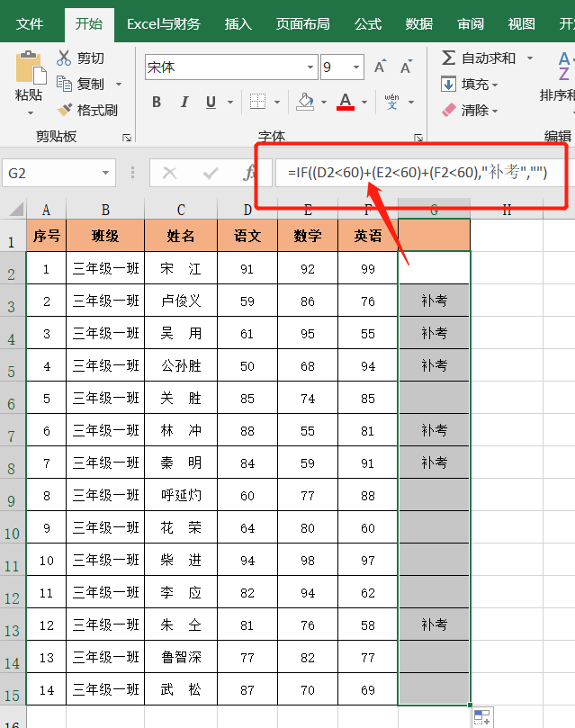Open the 文件 File menu
This screenshot has width=575, height=728.
click(29, 24)
